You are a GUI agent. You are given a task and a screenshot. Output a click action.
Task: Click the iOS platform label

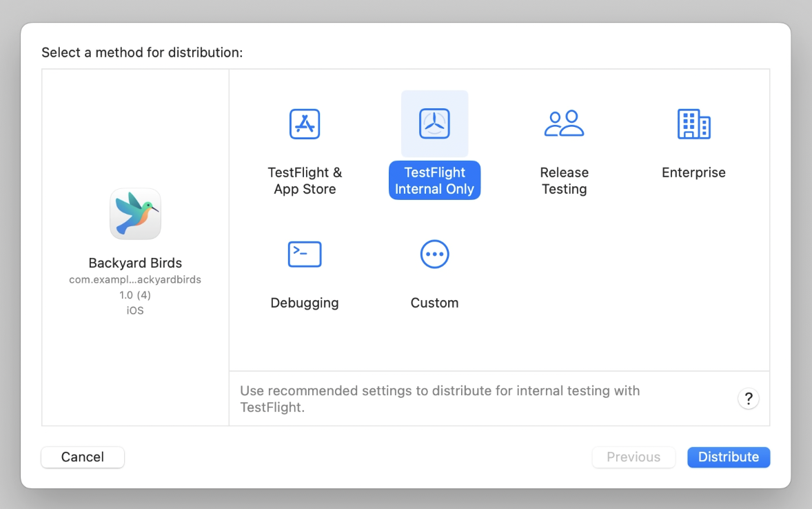(135, 310)
